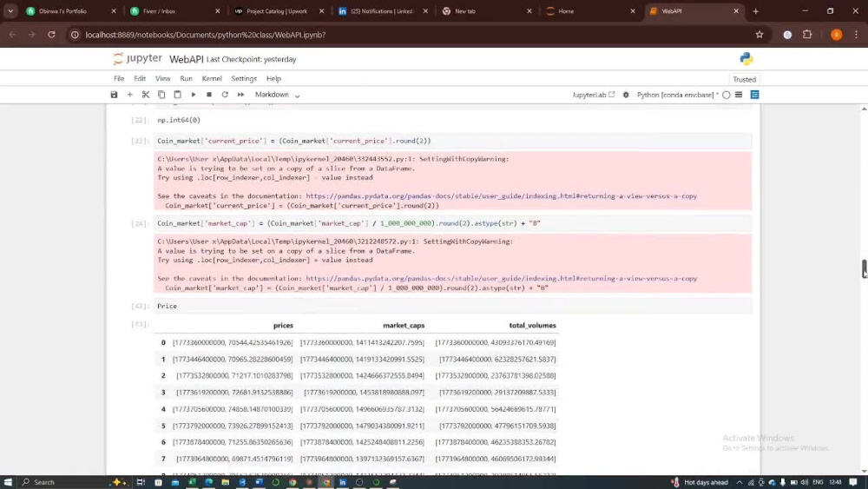
Task: Open the File menu
Action: (119, 79)
